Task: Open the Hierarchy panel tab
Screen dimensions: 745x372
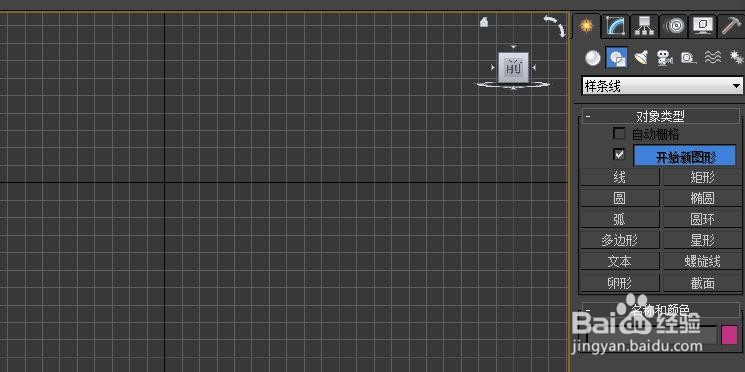Action: pos(644,26)
